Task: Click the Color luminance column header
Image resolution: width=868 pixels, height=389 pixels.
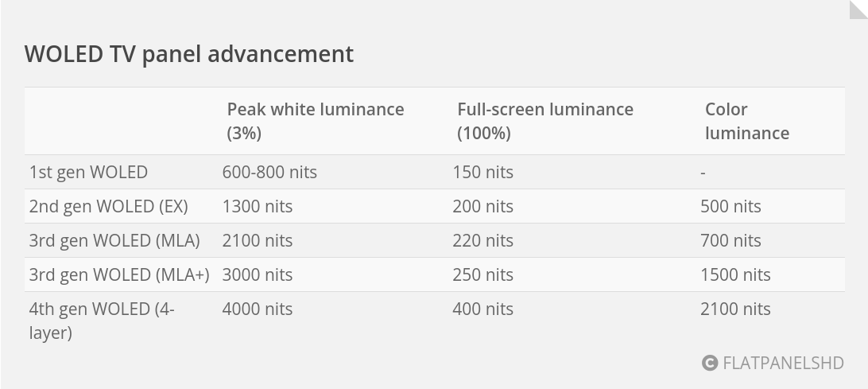Action: point(746,121)
